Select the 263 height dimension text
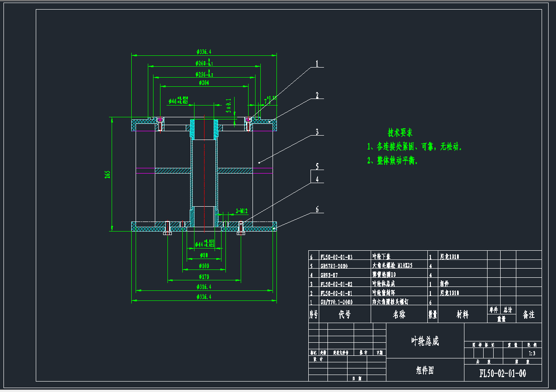556x392 pixels. point(107,174)
